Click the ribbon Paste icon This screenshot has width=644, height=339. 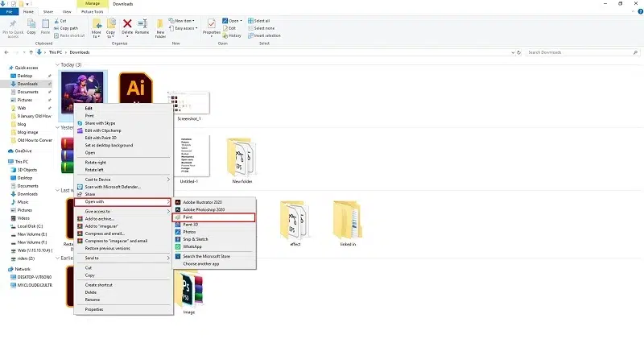[x=45, y=25]
